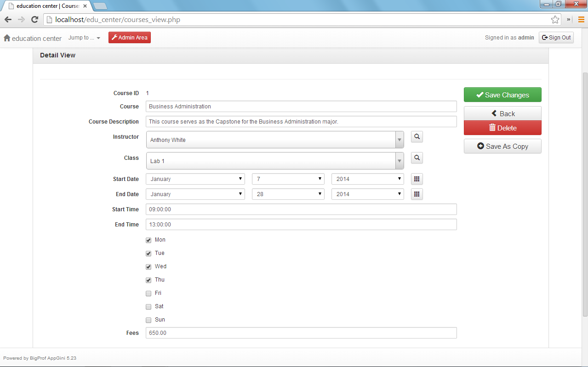The image size is (588, 367).
Task: Open the Jump to menu
Action: pos(84,38)
